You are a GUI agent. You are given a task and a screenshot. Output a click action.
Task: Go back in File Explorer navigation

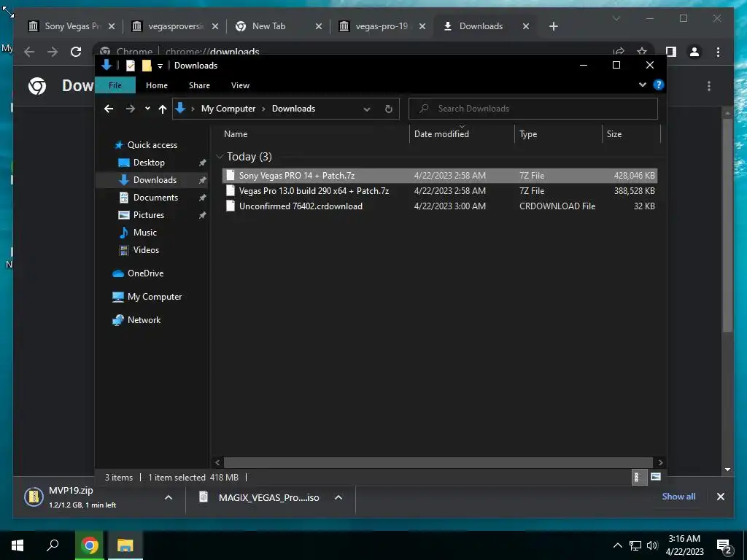coord(109,109)
